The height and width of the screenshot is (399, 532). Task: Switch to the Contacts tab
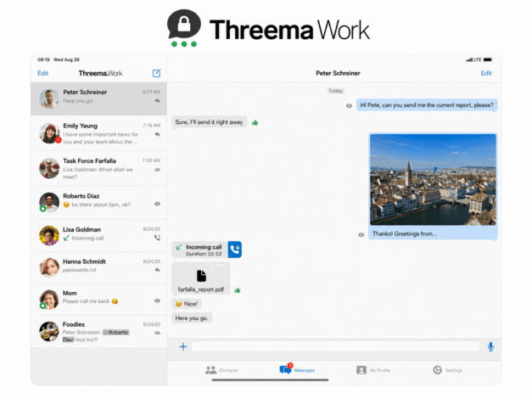[221, 370]
